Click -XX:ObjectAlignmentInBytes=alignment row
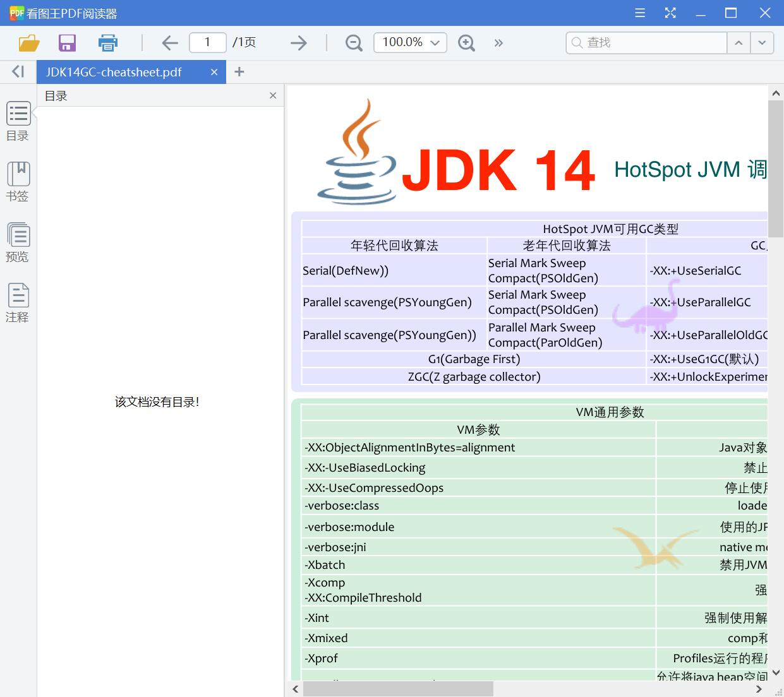Viewport: 784px width, 697px height. 478,448
